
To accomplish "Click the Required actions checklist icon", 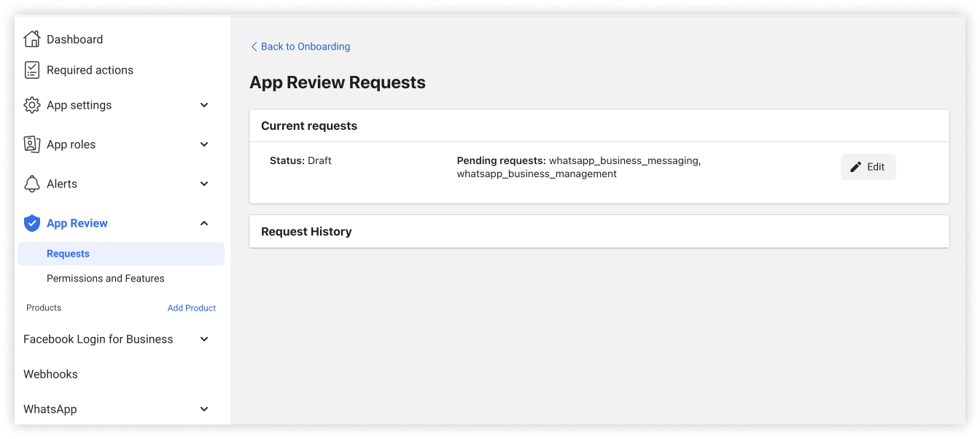I will click(31, 69).
